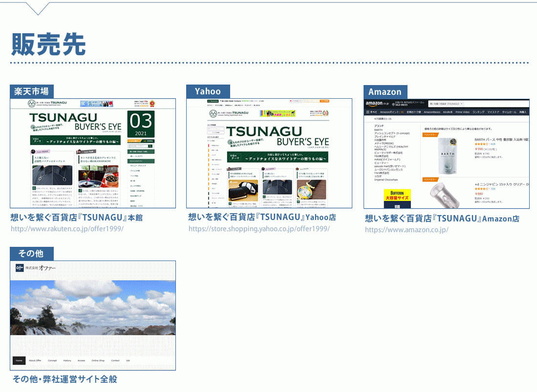Click the 『TSUNAGU』Yahoo店 title link
The image size is (537, 392).
262,217
